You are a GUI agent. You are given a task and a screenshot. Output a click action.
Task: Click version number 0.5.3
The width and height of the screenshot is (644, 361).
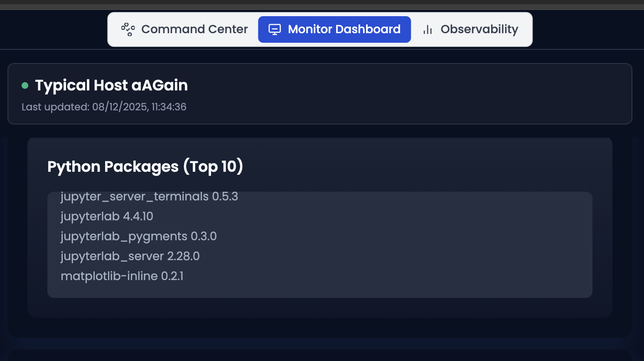click(x=225, y=196)
